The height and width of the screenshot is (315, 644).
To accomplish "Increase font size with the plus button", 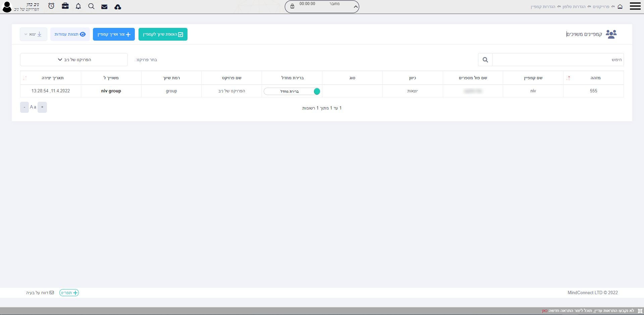I will 42,107.
